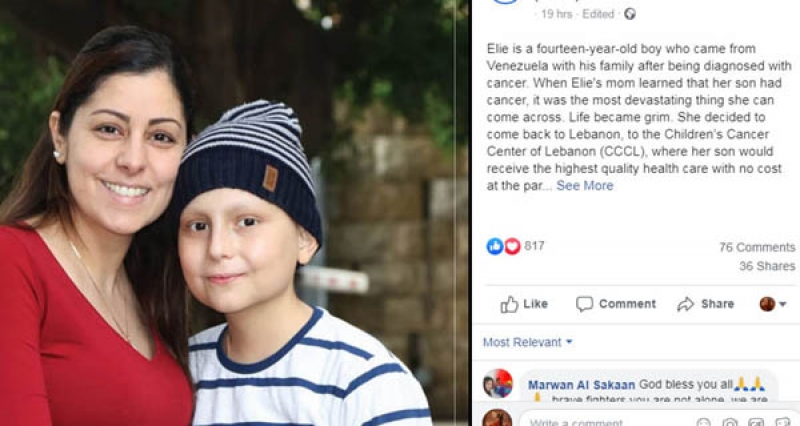This screenshot has width=800, height=426.
Task: Open Marwan Al Sakaan's profile name
Action: pos(581,385)
